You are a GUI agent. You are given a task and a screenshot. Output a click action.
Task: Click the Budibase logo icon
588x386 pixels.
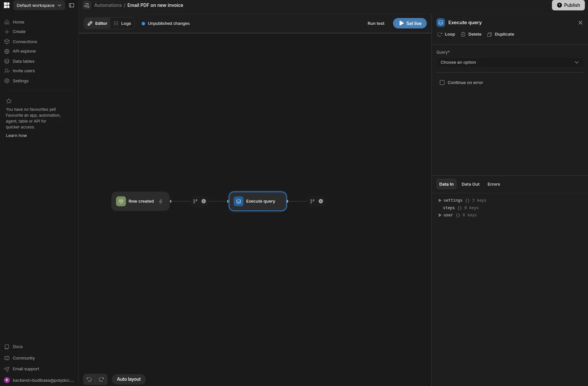(7, 5)
